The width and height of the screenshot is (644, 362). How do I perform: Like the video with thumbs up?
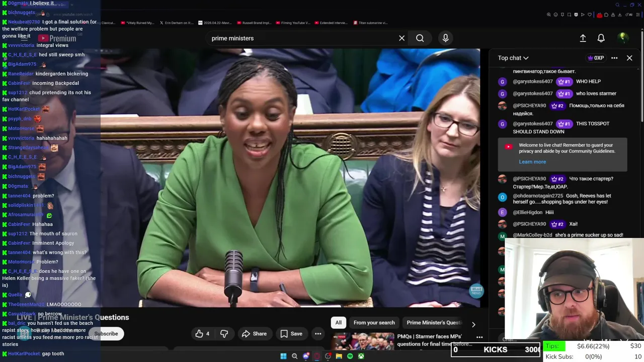coord(202,334)
